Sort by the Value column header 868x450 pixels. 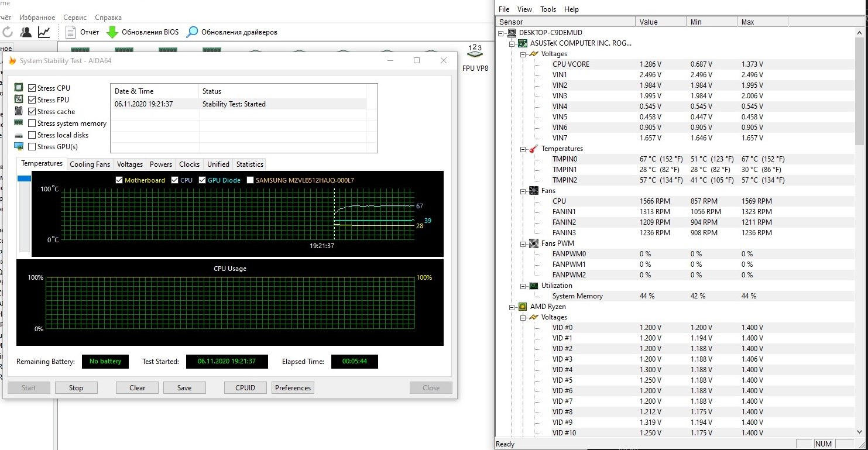pos(661,22)
